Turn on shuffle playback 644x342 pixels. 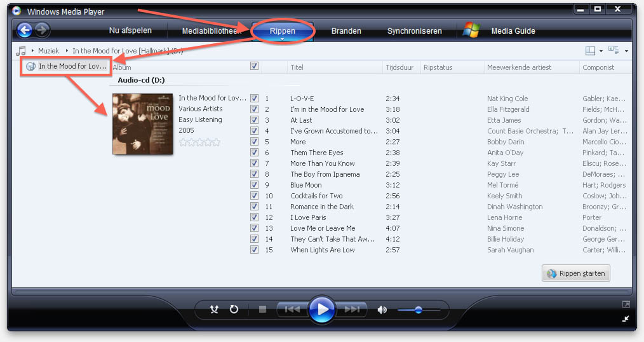click(x=214, y=309)
